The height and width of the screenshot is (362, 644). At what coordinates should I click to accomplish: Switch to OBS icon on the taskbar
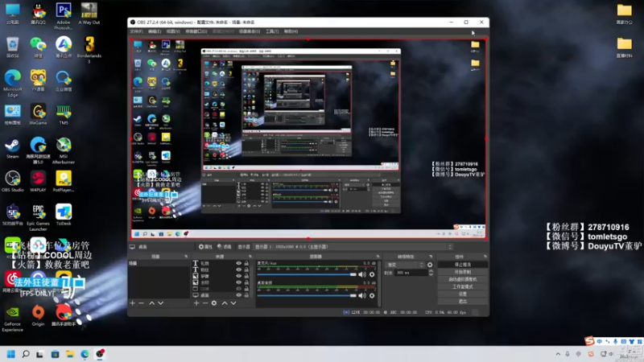tap(100, 354)
